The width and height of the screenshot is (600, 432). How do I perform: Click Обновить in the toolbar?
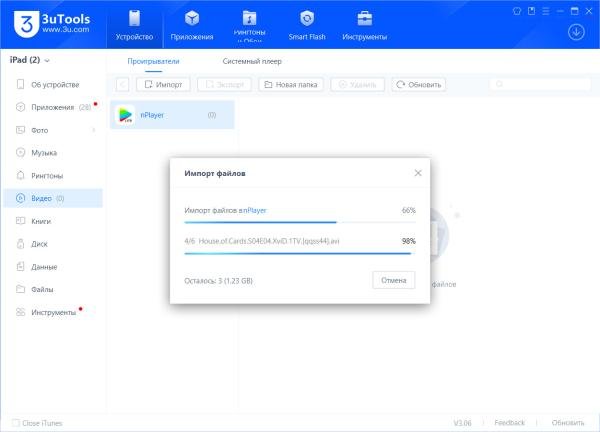coord(419,85)
